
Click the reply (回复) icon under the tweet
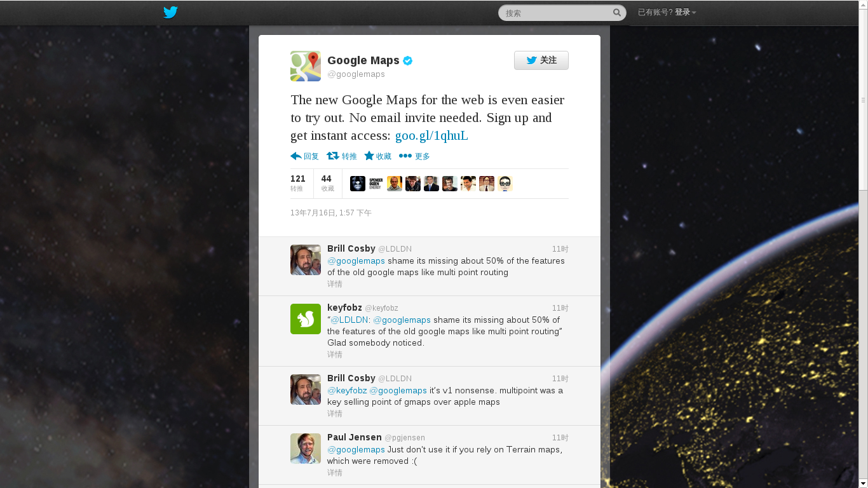click(296, 156)
